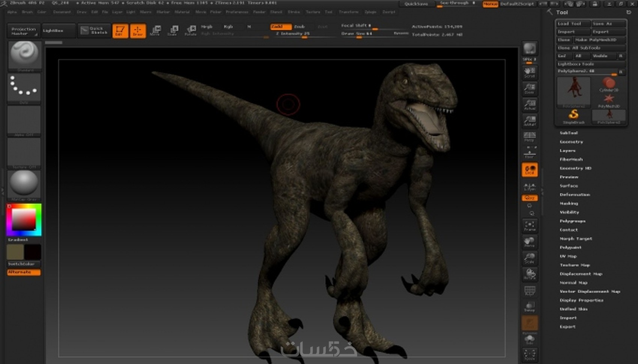Screen dimensions: 638x364
Task: Open the Preferences menu
Action: 237,12
